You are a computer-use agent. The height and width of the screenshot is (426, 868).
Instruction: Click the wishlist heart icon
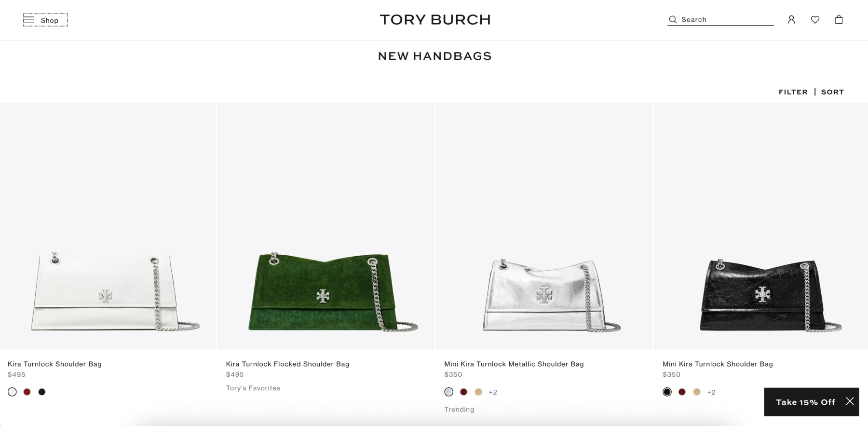tap(815, 19)
